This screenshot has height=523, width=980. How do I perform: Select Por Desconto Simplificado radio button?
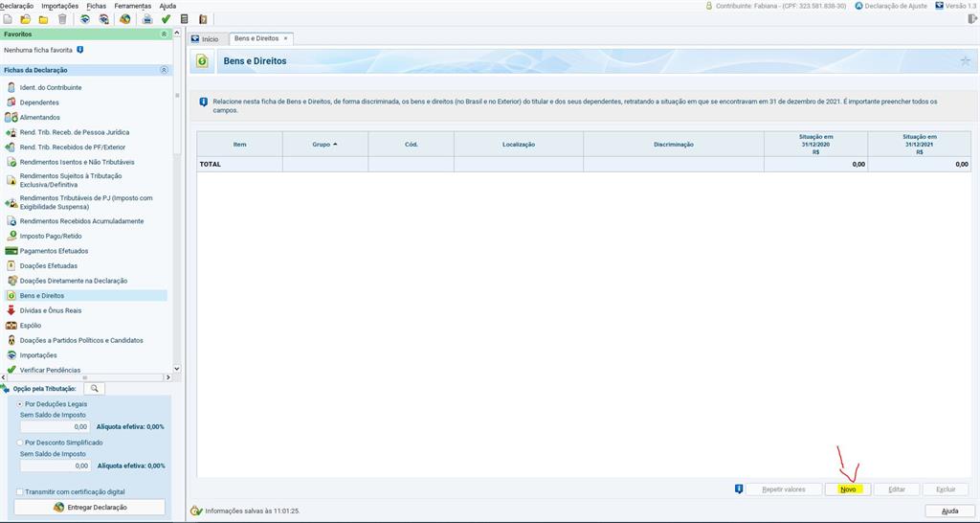click(x=21, y=443)
